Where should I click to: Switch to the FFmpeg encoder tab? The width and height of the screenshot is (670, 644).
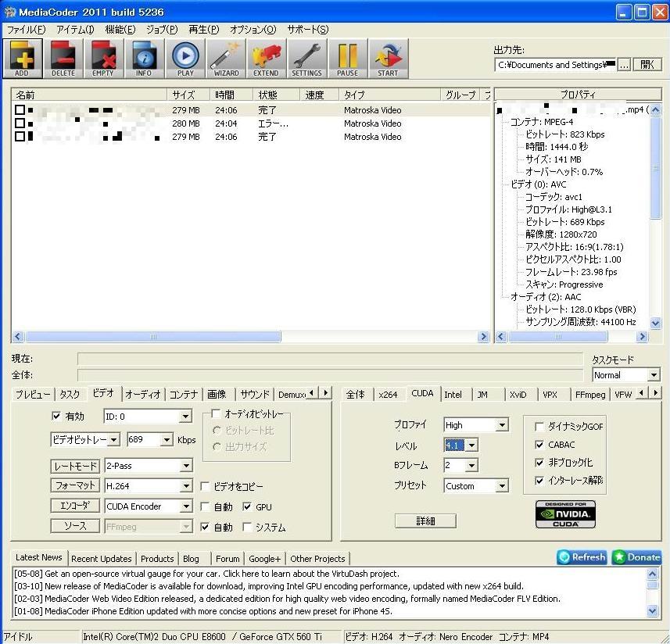590,394
